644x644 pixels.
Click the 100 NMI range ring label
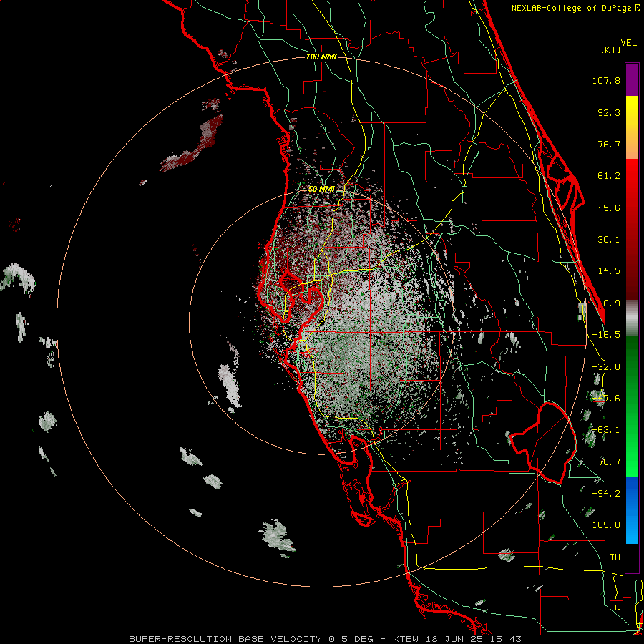[321, 57]
